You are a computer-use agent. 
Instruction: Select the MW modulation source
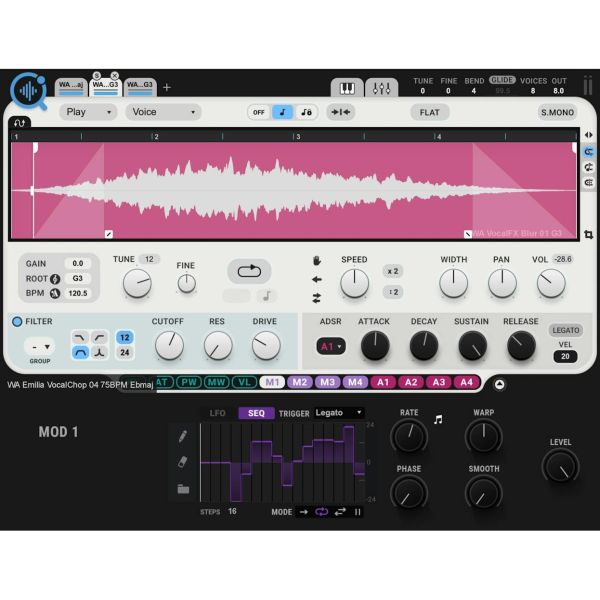coord(217,382)
